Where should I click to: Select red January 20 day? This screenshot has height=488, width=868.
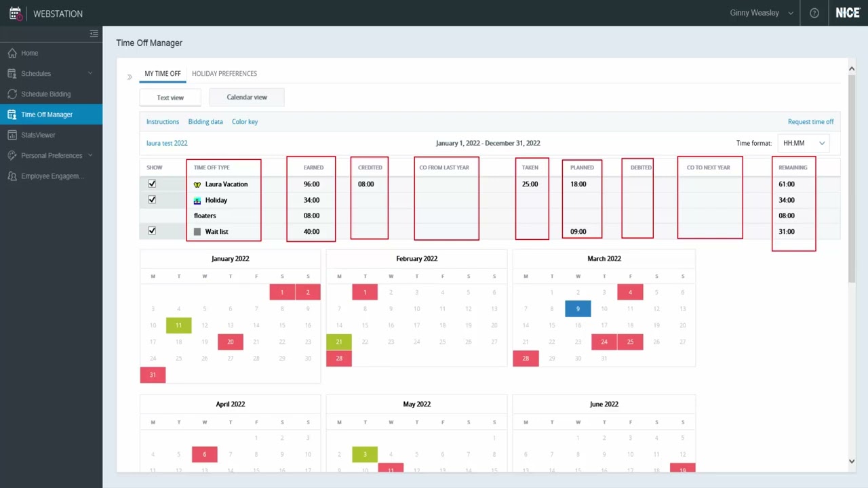[x=231, y=342]
